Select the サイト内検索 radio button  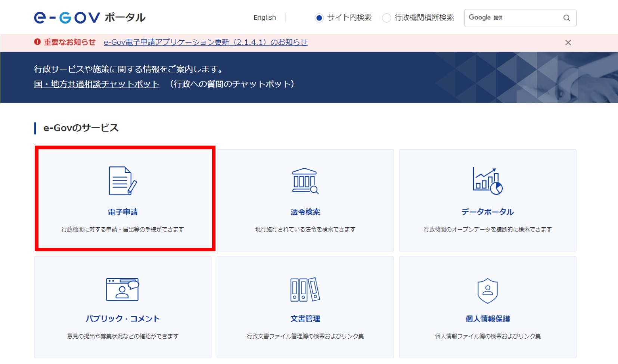pyautogui.click(x=319, y=18)
